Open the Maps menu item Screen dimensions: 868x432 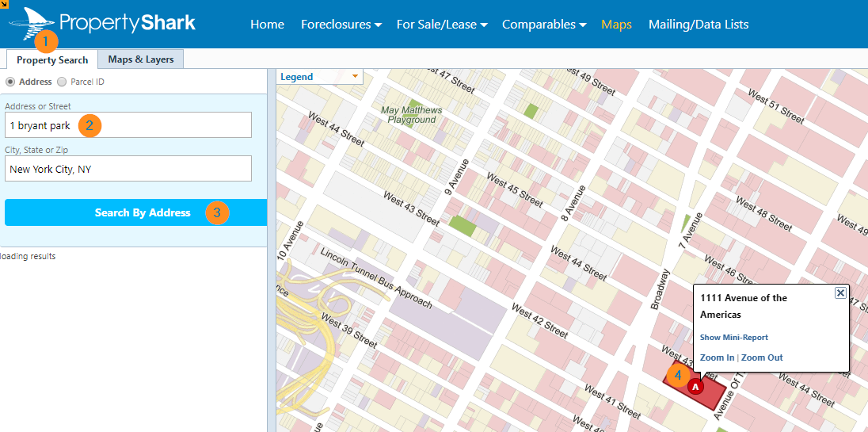point(616,25)
